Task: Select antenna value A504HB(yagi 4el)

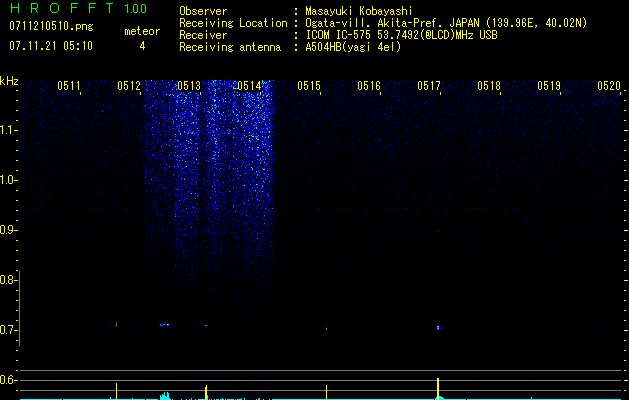Action: [353, 47]
